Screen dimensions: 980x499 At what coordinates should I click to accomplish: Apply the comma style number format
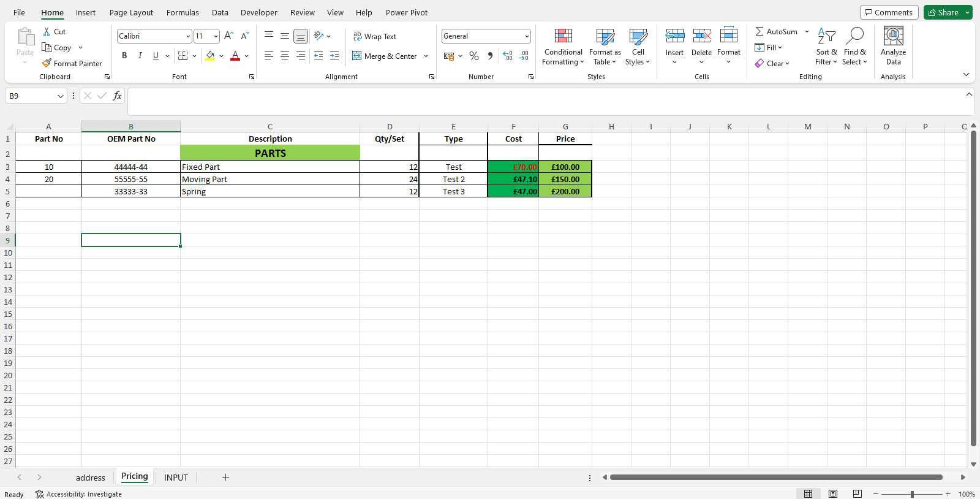(490, 56)
